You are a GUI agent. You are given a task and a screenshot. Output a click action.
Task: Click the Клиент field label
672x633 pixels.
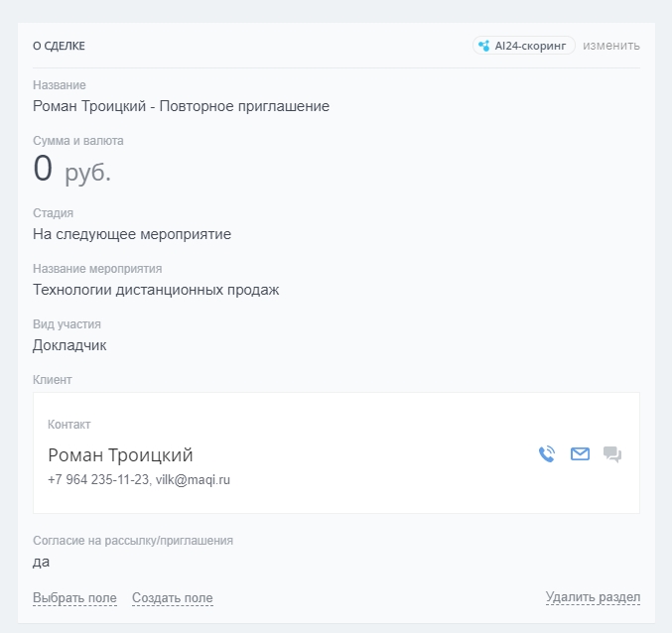(53, 379)
